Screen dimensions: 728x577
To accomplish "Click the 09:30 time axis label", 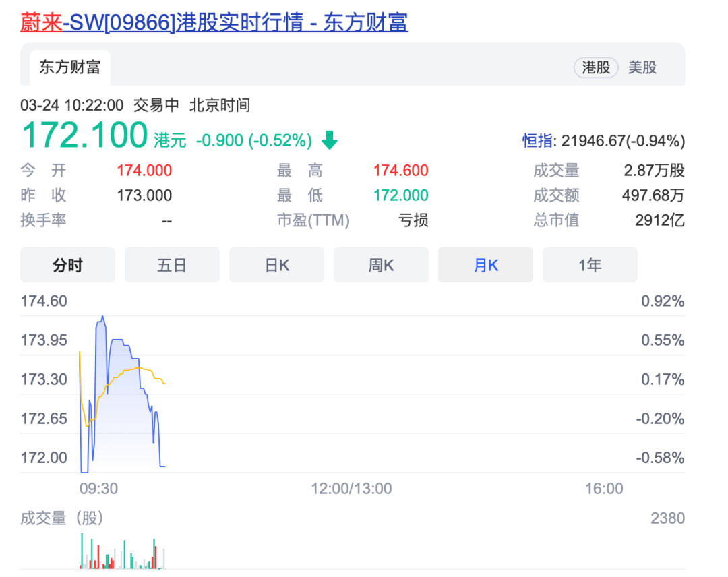I will pyautogui.click(x=98, y=488).
